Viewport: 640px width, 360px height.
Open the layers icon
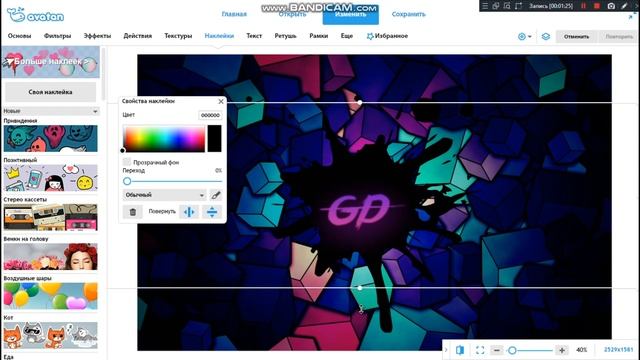546,36
